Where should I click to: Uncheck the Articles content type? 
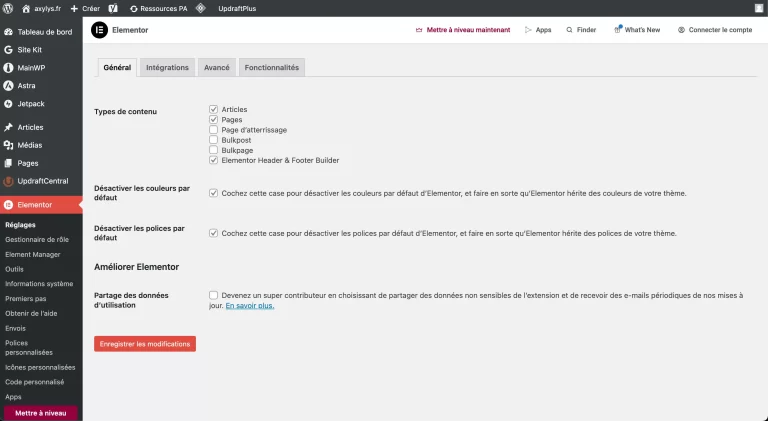(x=214, y=109)
